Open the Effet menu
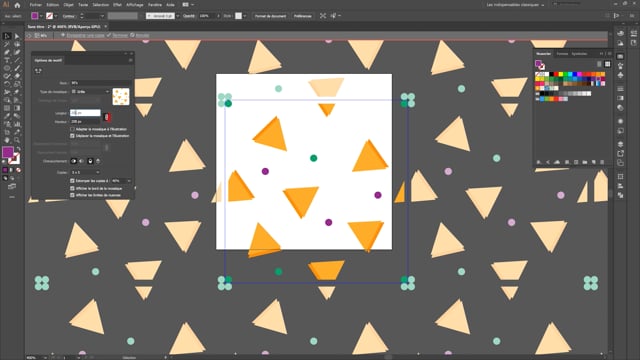The width and height of the screenshot is (640, 360). point(117,5)
